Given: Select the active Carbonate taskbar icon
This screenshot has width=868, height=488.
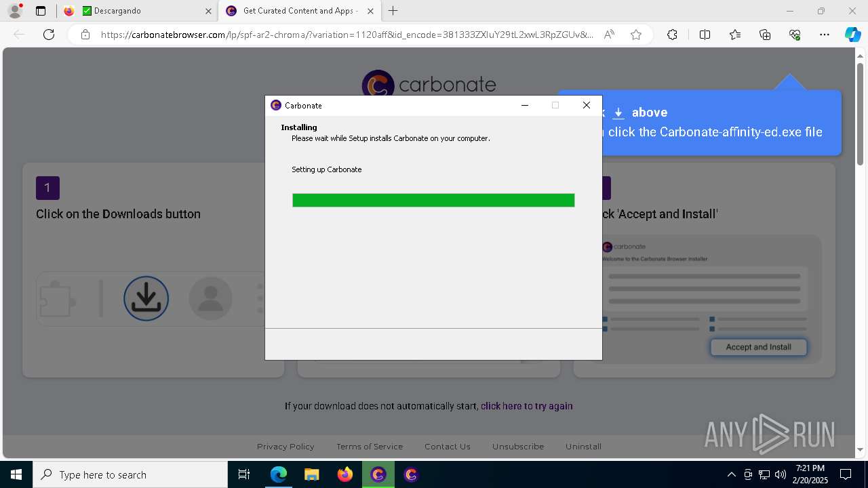Looking at the screenshot, I should click(378, 474).
